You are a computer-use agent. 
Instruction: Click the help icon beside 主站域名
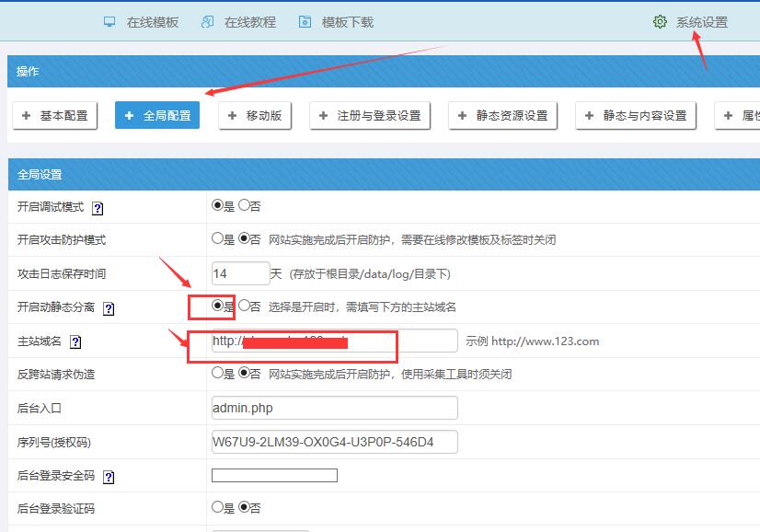click(75, 342)
